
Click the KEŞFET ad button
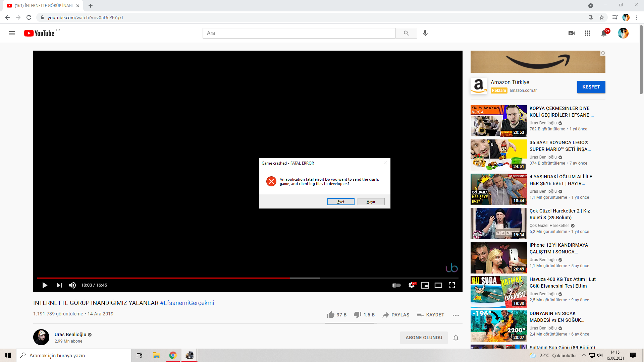pos(591,87)
